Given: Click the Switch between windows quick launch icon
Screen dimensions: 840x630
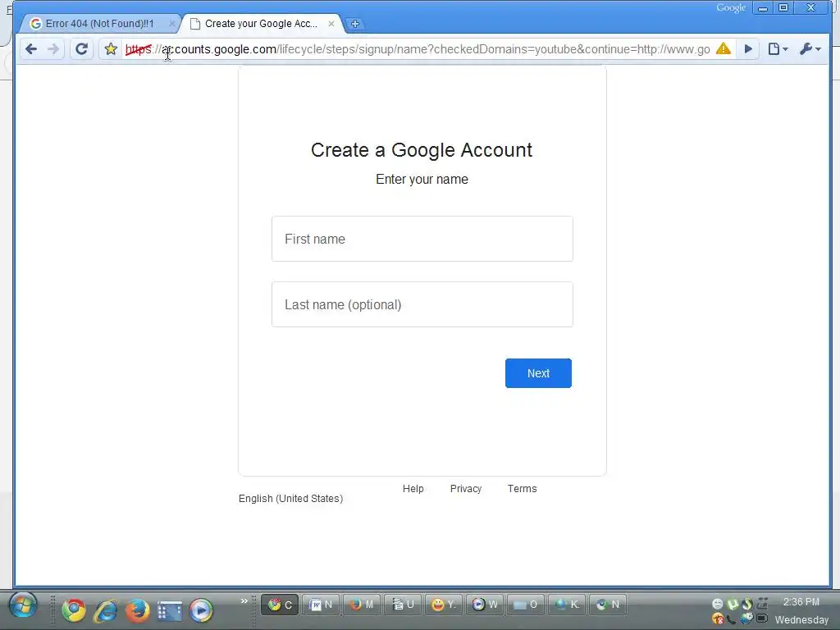Looking at the screenshot, I should 169,610.
